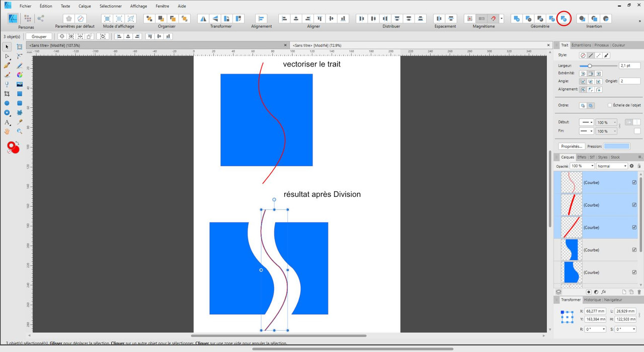644x352 pixels.
Task: Select the Artistic Text tool
Action: [7, 122]
